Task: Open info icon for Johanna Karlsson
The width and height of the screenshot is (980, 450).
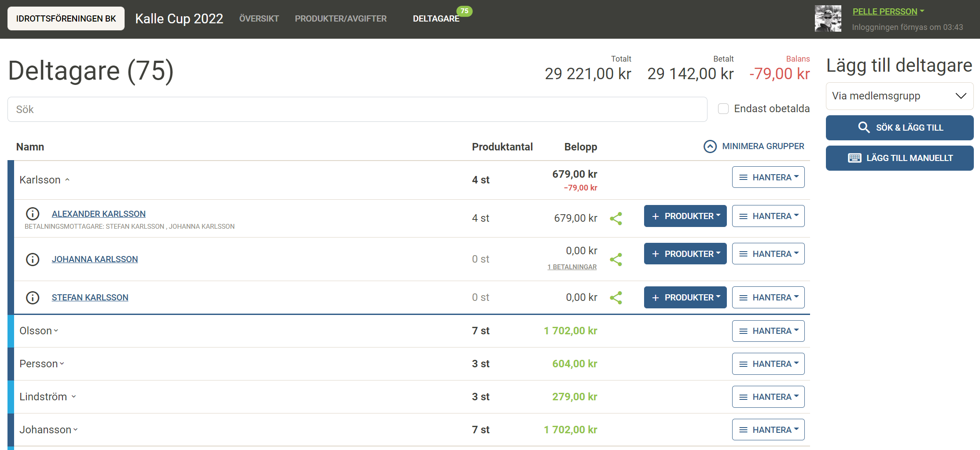Action: coord(33,260)
